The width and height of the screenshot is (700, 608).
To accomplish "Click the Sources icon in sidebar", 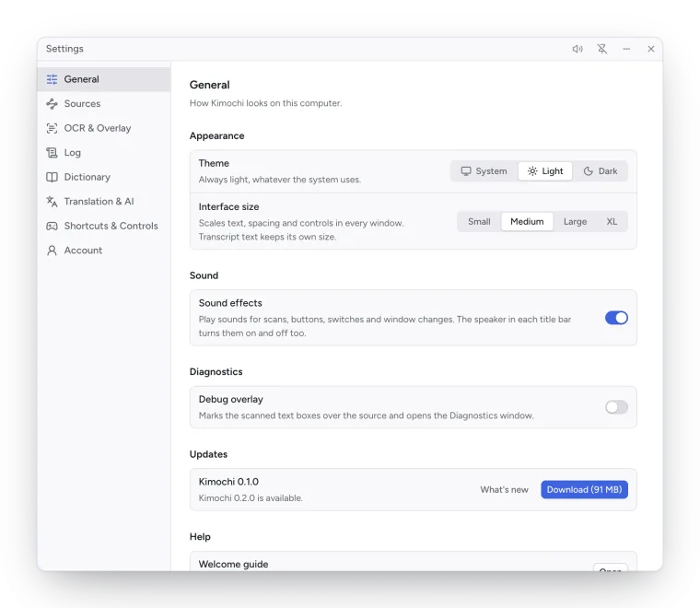I will [x=52, y=104].
